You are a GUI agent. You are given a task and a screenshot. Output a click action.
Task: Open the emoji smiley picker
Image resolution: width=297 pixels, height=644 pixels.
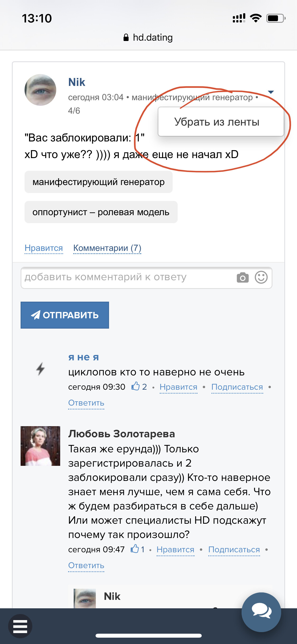(x=261, y=277)
